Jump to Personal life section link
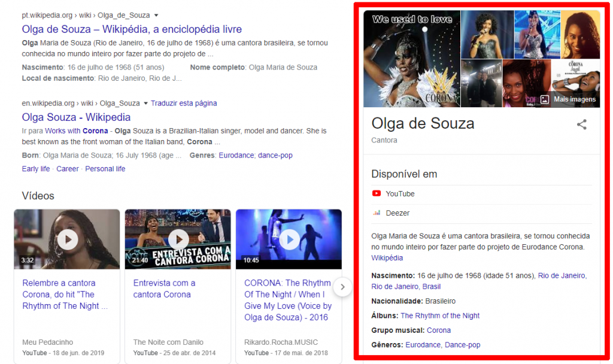The width and height of the screenshot is (613, 364). pos(105,169)
